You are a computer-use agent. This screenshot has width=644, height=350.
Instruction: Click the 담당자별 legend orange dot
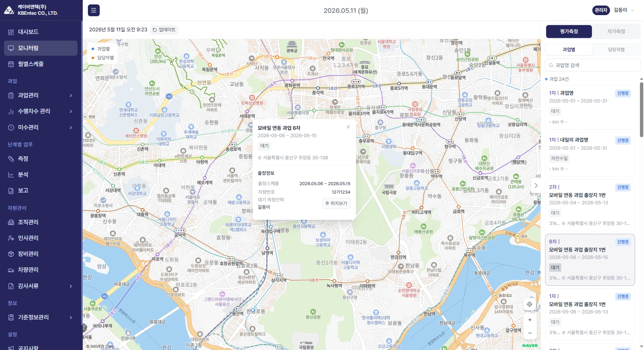click(x=93, y=58)
